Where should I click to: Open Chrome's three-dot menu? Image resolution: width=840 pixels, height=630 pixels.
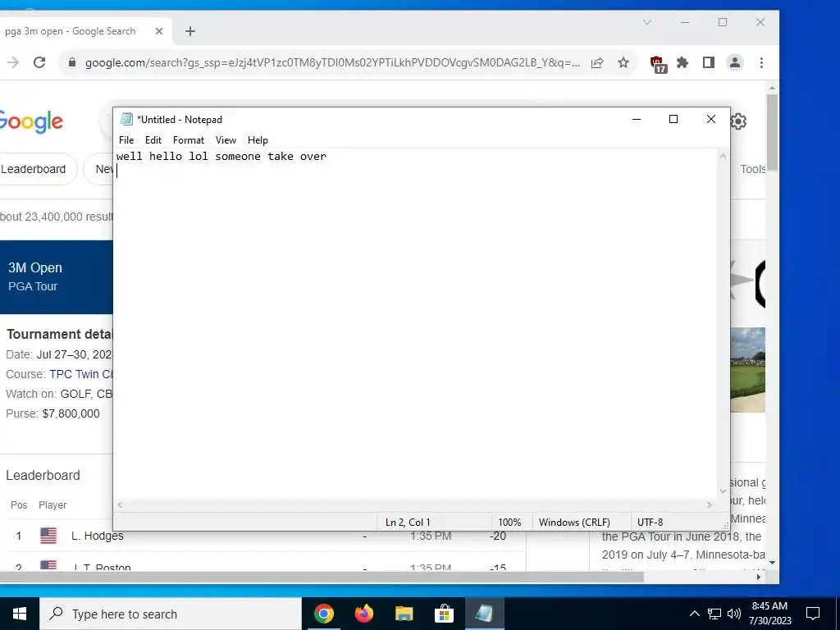pyautogui.click(x=761, y=62)
